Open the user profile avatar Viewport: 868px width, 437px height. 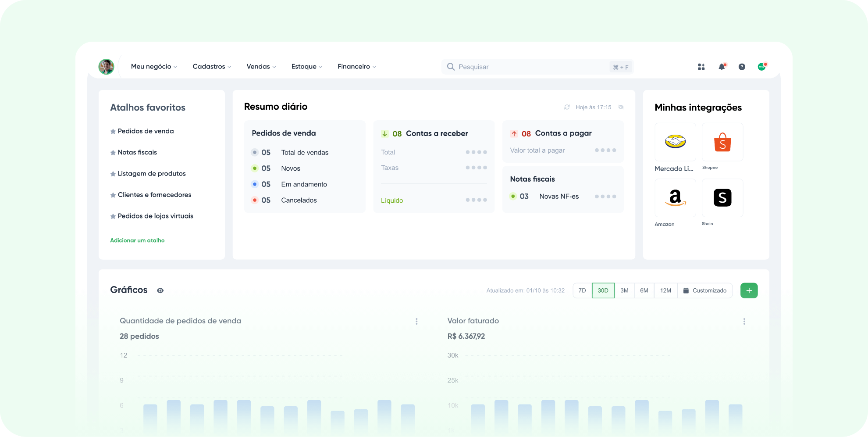[x=106, y=67]
